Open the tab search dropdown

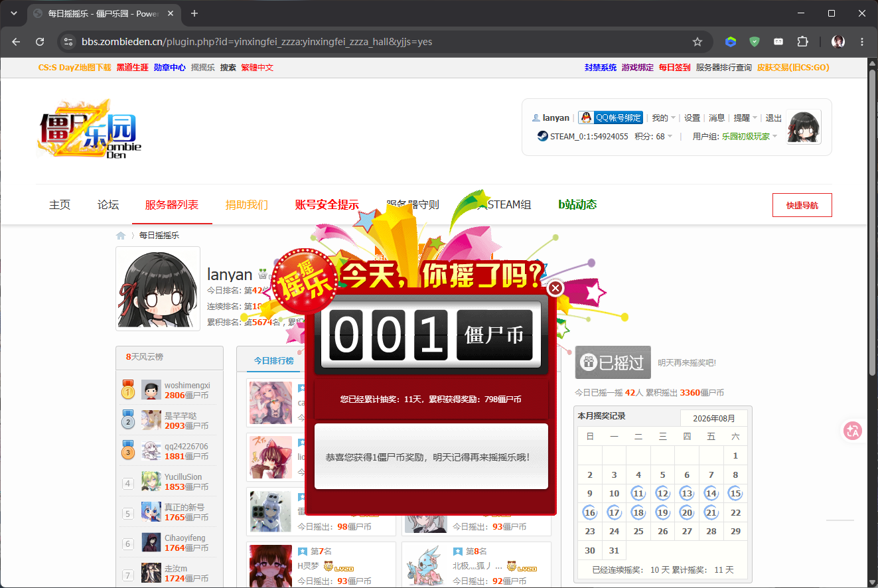click(13, 13)
